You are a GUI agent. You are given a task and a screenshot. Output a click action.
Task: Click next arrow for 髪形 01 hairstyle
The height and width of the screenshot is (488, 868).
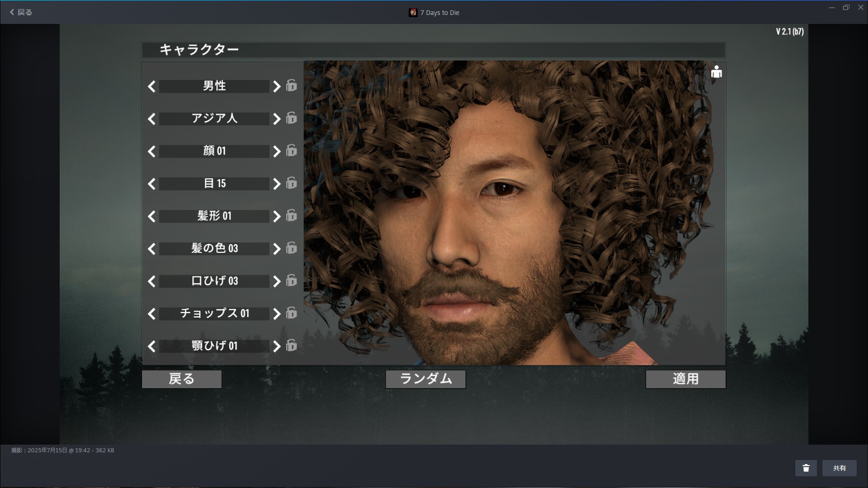277,216
